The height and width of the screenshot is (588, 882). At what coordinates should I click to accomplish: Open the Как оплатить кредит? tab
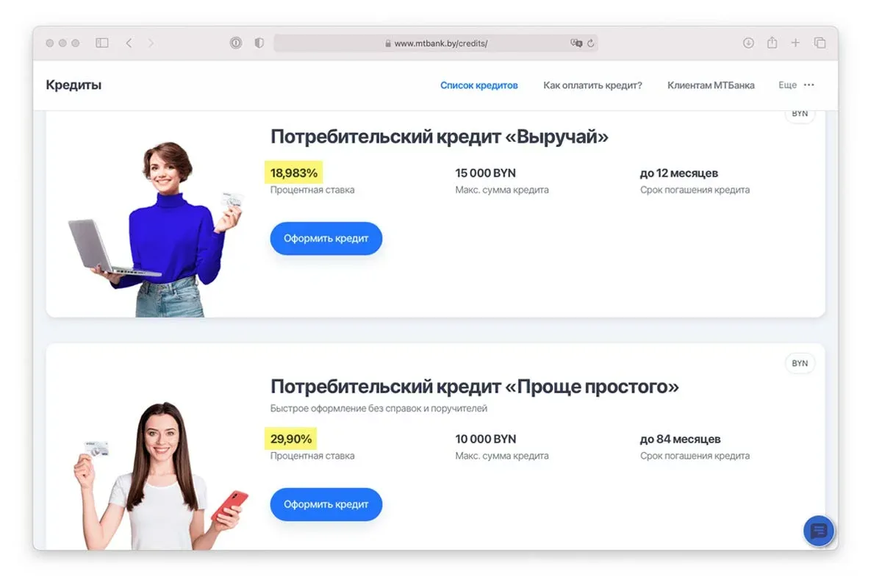coord(592,85)
